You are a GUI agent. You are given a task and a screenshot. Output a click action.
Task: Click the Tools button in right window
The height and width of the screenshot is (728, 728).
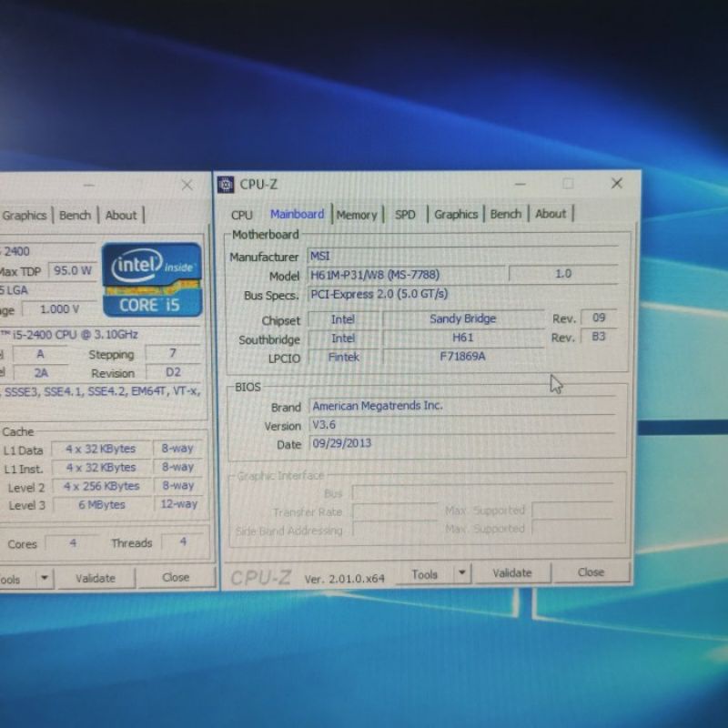pos(425,573)
